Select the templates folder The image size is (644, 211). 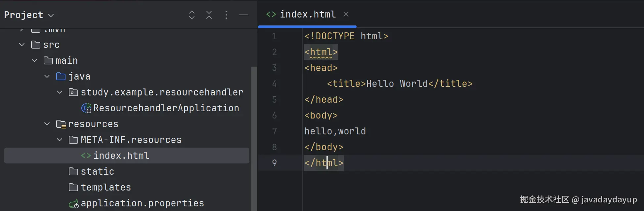pos(106,187)
